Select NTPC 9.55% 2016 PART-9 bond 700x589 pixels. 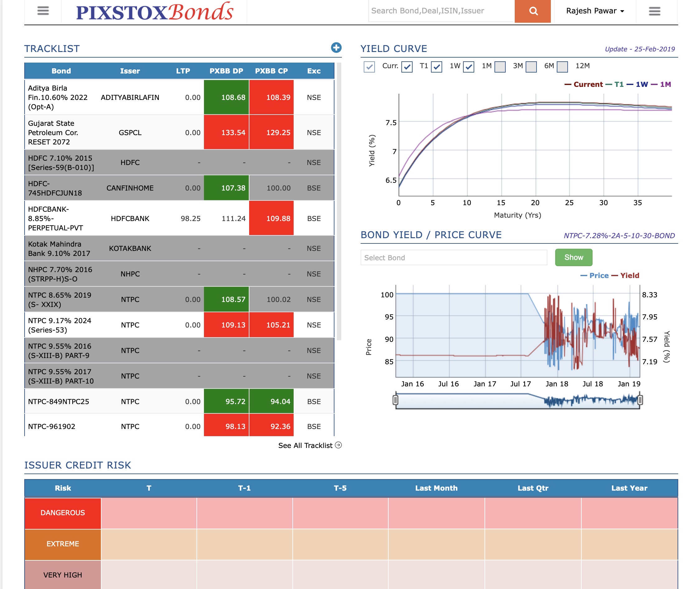pyautogui.click(x=179, y=351)
